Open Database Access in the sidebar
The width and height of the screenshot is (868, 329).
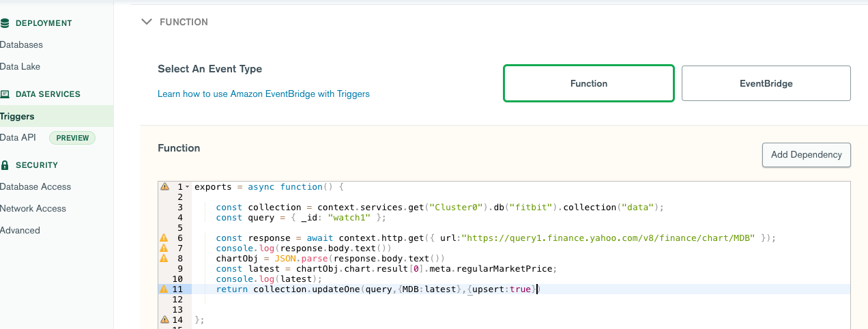point(35,187)
